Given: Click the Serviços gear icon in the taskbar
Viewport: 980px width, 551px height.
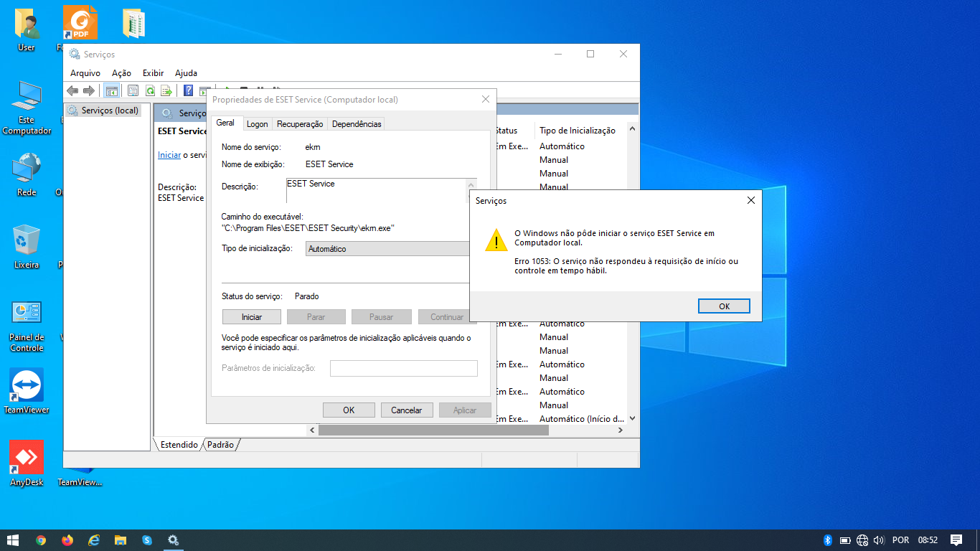Looking at the screenshot, I should pos(173,540).
